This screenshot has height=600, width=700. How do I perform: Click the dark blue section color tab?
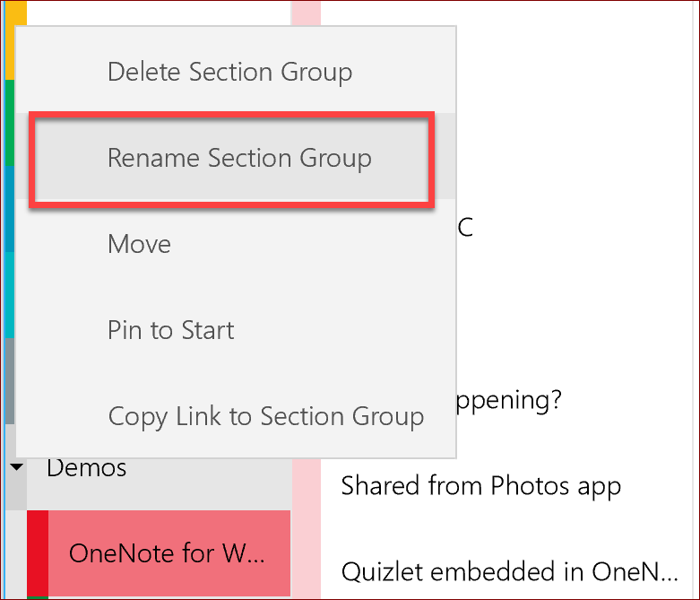[x=10, y=208]
